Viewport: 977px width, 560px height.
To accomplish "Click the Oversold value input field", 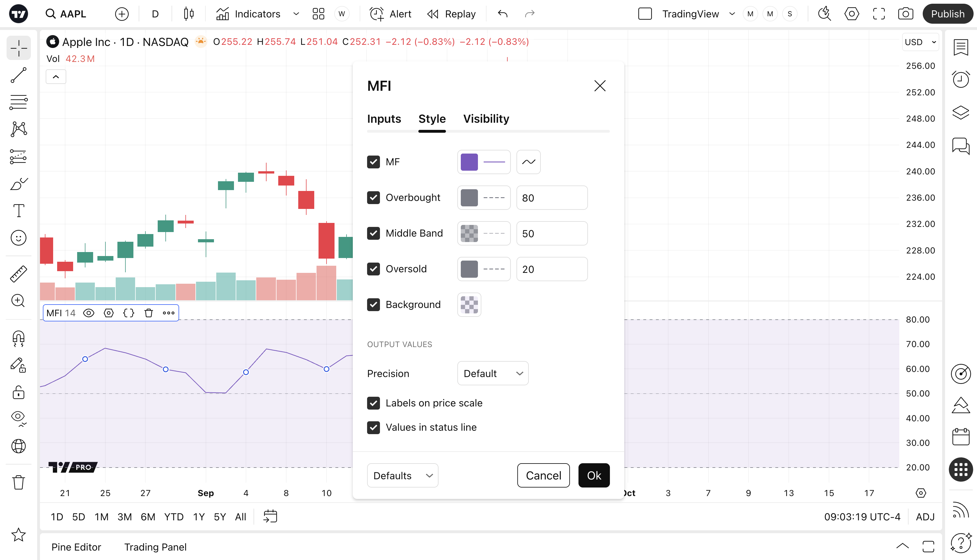I will point(552,269).
